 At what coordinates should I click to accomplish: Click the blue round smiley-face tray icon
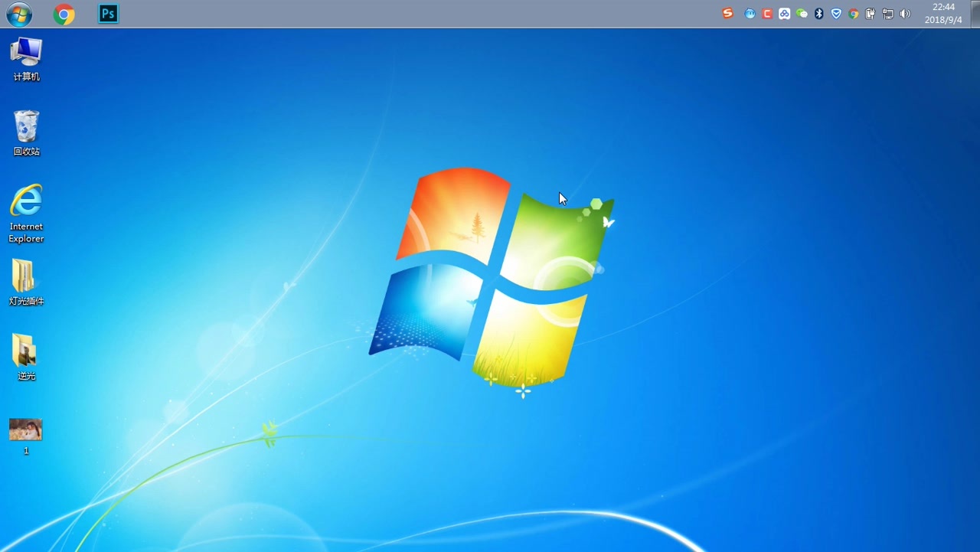pyautogui.click(x=750, y=14)
